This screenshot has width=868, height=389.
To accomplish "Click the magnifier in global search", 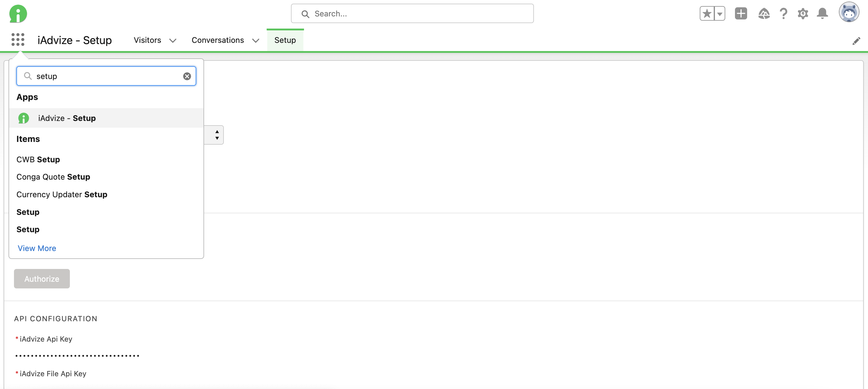I will coord(305,14).
